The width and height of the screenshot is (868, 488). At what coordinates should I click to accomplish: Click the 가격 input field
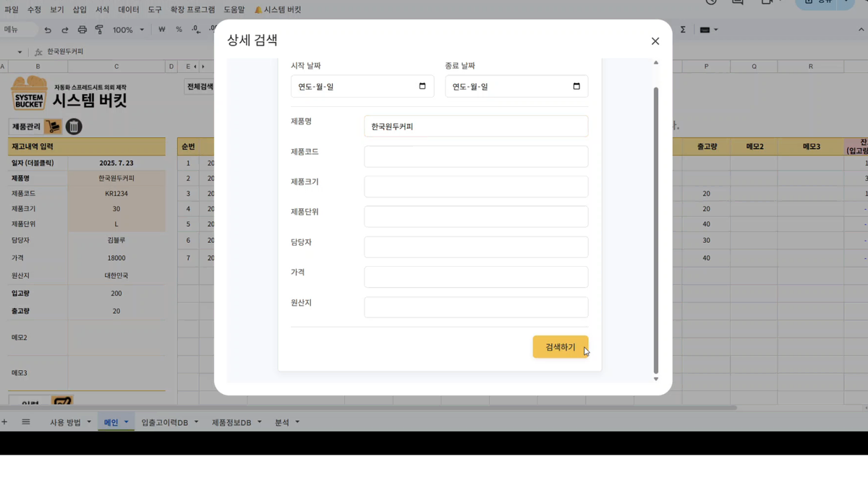click(x=476, y=277)
